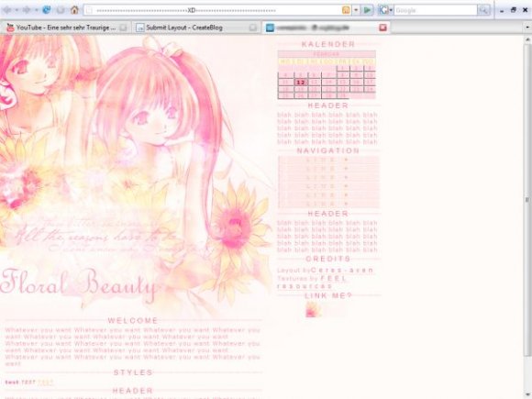Viewport: 532px width, 399px height.
Task: Click the Link Me flower thumbnail
Action: [x=313, y=310]
